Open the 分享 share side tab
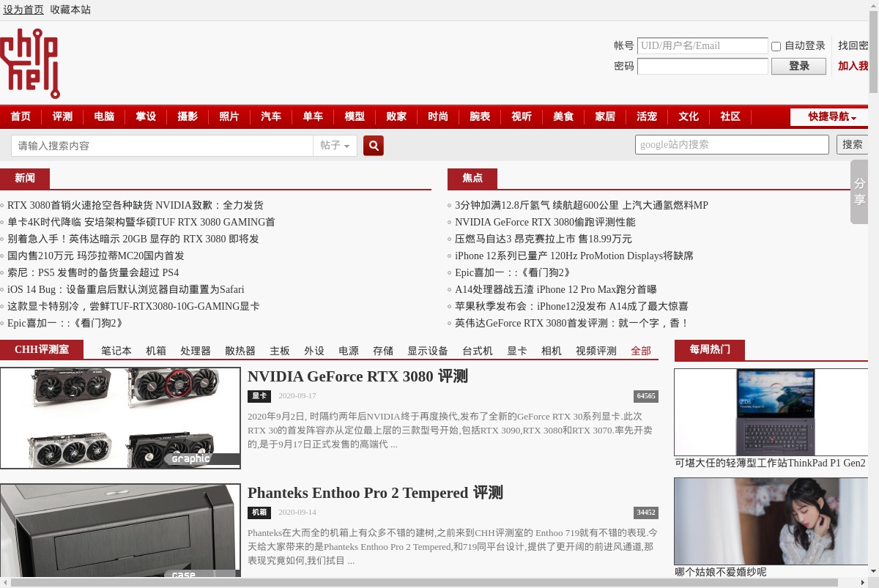Screen dimensions: 879x588 pyautogui.click(x=859, y=192)
